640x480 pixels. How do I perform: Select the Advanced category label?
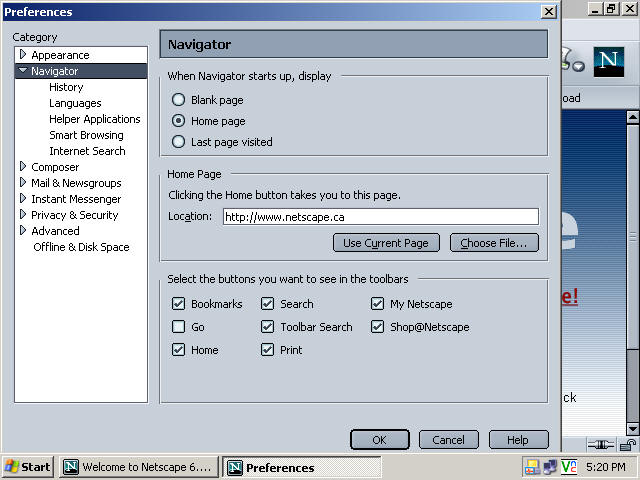click(x=55, y=231)
